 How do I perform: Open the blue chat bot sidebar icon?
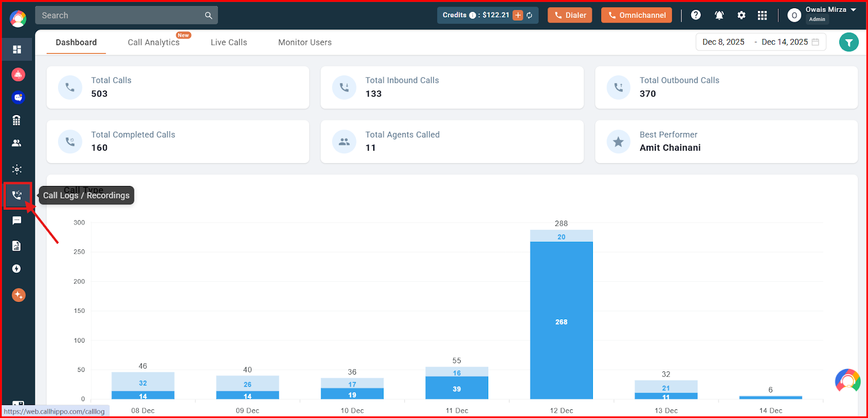[18, 98]
